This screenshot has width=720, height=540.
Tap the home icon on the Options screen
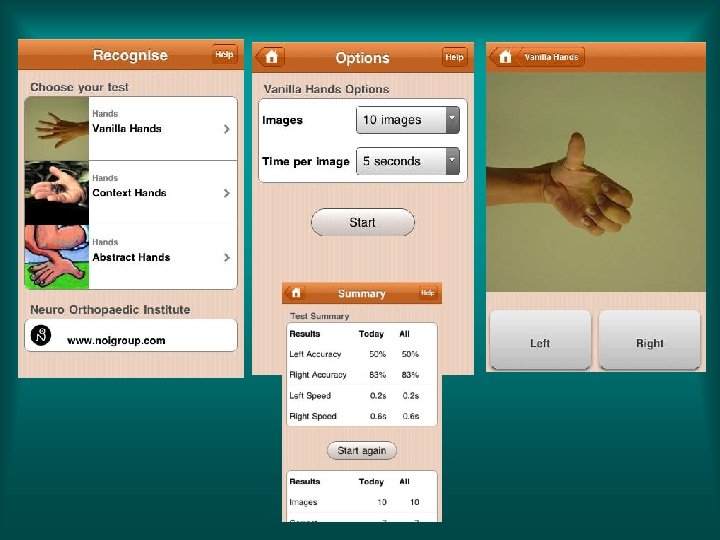[270, 57]
